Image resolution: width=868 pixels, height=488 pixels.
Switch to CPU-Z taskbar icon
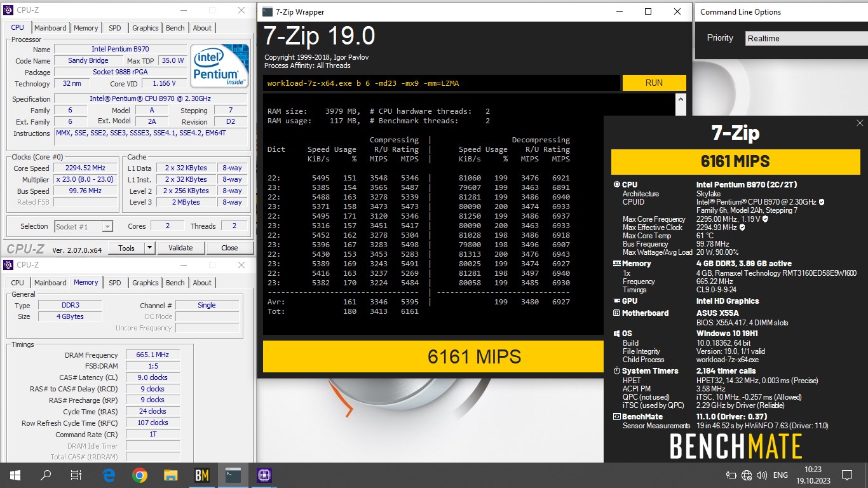(x=264, y=475)
